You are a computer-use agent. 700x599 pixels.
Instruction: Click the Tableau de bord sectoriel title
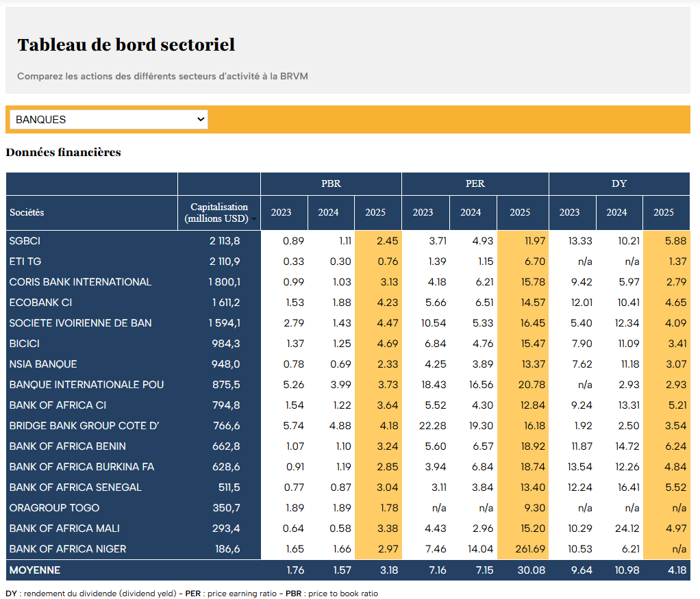[x=126, y=44]
